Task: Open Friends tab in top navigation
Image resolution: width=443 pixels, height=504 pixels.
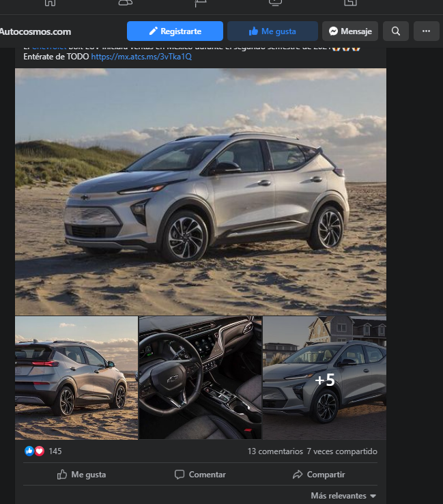Action: (126, 3)
